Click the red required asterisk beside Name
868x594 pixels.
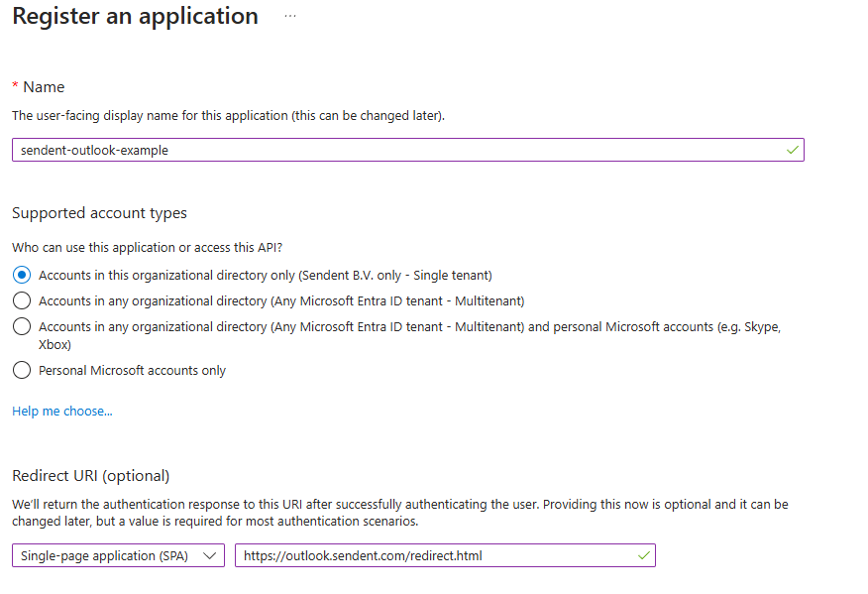[x=16, y=87]
